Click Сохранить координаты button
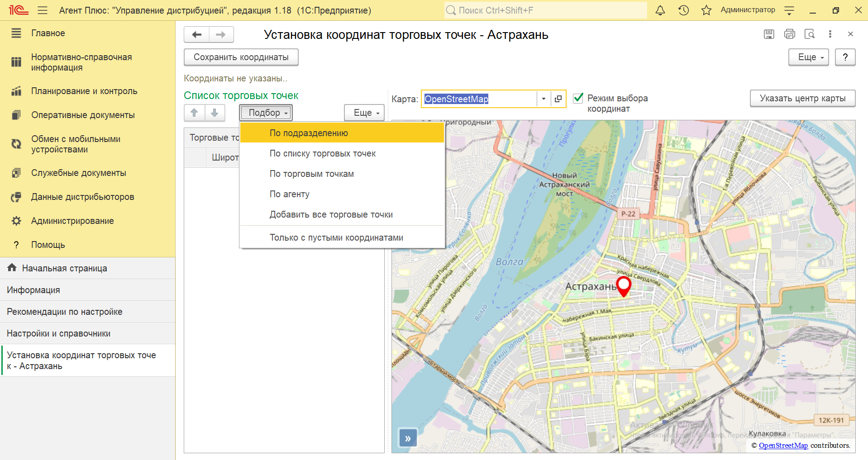 [x=241, y=57]
